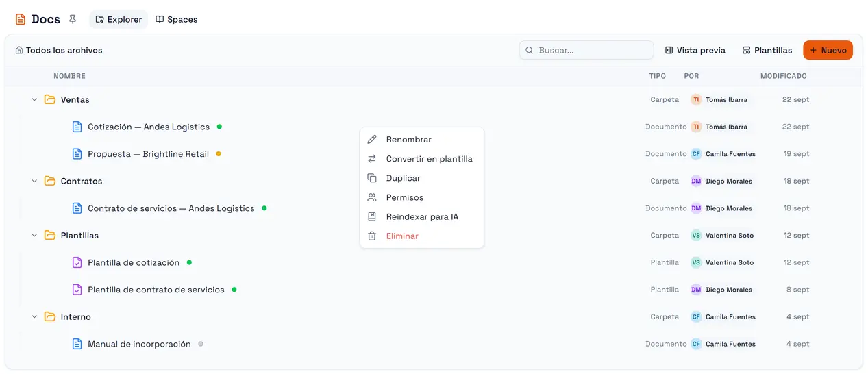Toggle Vista previa panel
Screen dimensions: 868x374
(695, 50)
